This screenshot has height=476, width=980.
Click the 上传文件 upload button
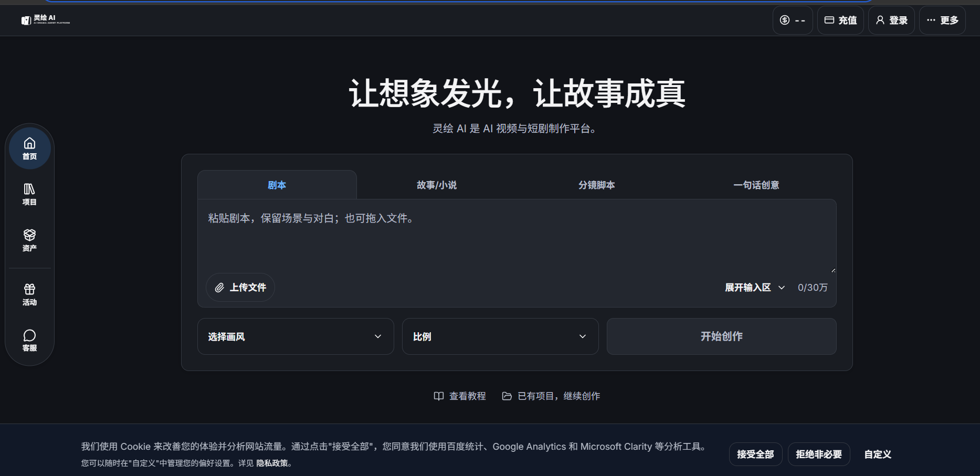click(240, 288)
